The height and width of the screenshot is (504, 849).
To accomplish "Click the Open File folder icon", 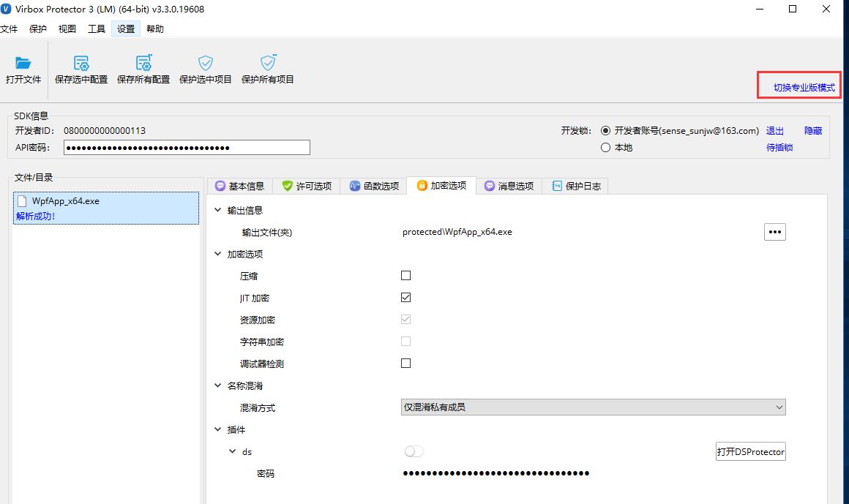I will 23,63.
